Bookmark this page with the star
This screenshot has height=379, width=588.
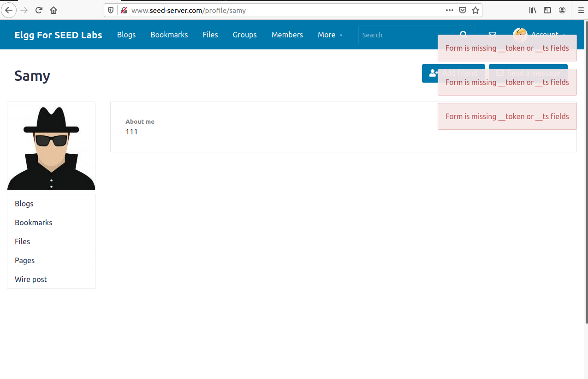click(x=475, y=10)
